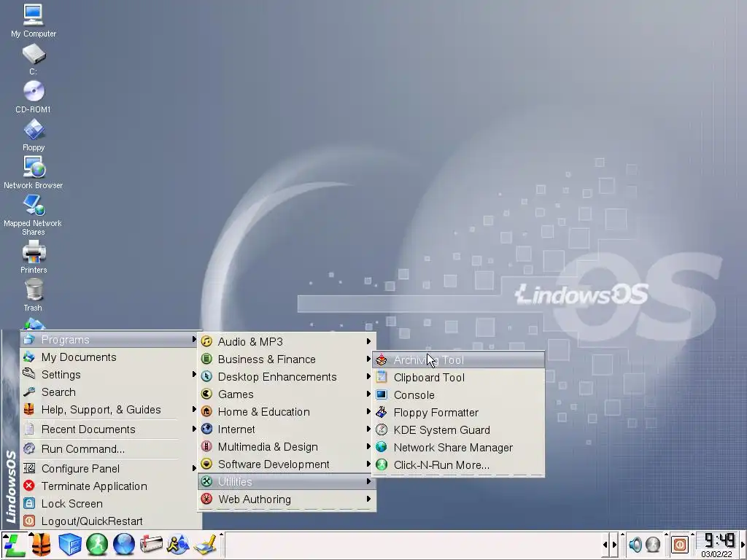Open the Floppy desktop icon
Image resolution: width=747 pixels, height=560 pixels.
(34, 135)
